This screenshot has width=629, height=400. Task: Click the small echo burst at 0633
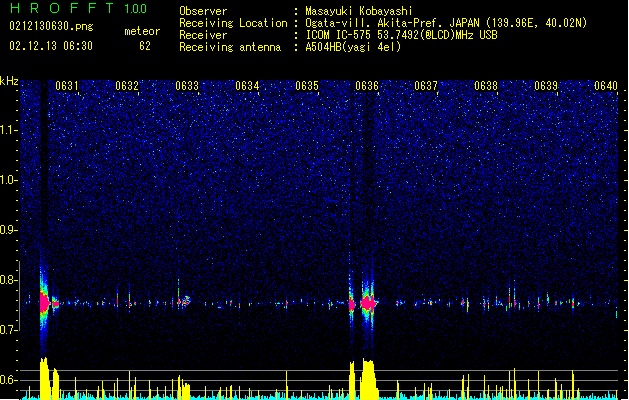click(184, 301)
